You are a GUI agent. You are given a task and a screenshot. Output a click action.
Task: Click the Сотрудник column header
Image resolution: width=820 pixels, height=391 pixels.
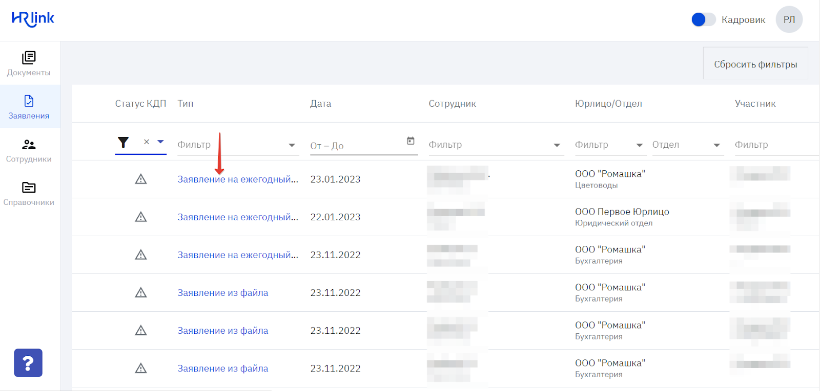click(452, 104)
